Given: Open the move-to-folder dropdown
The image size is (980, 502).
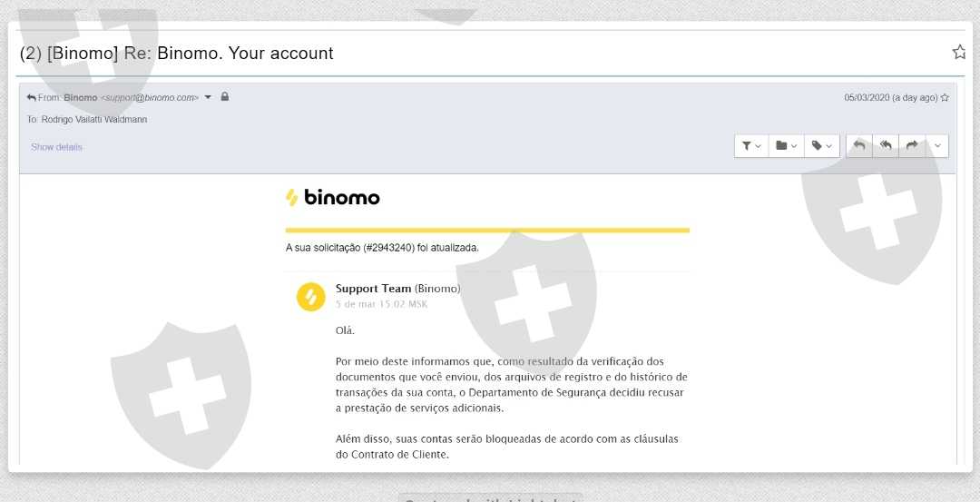Looking at the screenshot, I should (x=786, y=146).
